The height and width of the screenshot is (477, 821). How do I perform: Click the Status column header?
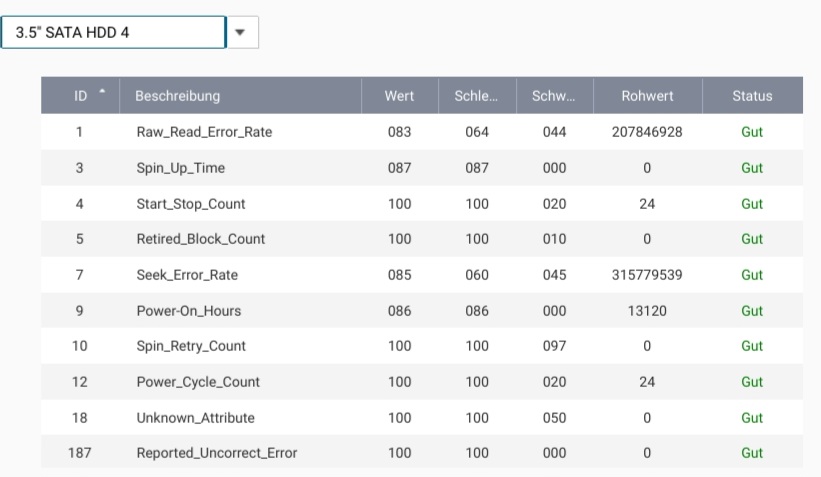(752, 96)
